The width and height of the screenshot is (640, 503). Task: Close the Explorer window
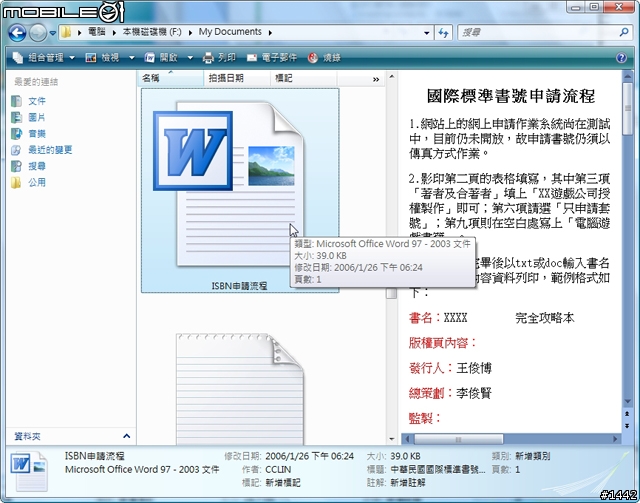click(x=619, y=7)
